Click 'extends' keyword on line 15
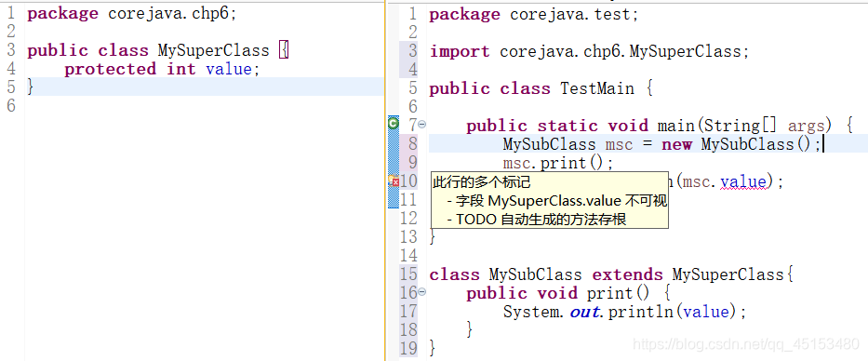The width and height of the screenshot is (868, 361). [627, 274]
